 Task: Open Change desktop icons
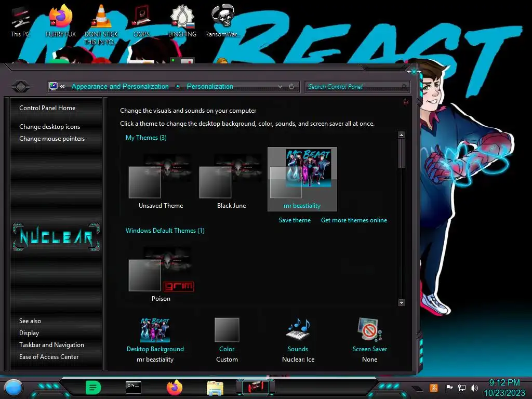[49, 127]
